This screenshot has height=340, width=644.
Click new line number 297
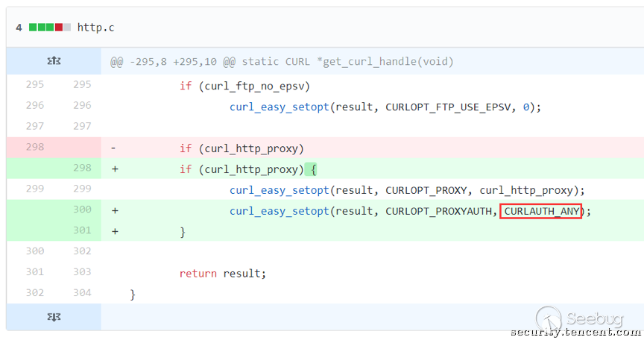[82, 127]
